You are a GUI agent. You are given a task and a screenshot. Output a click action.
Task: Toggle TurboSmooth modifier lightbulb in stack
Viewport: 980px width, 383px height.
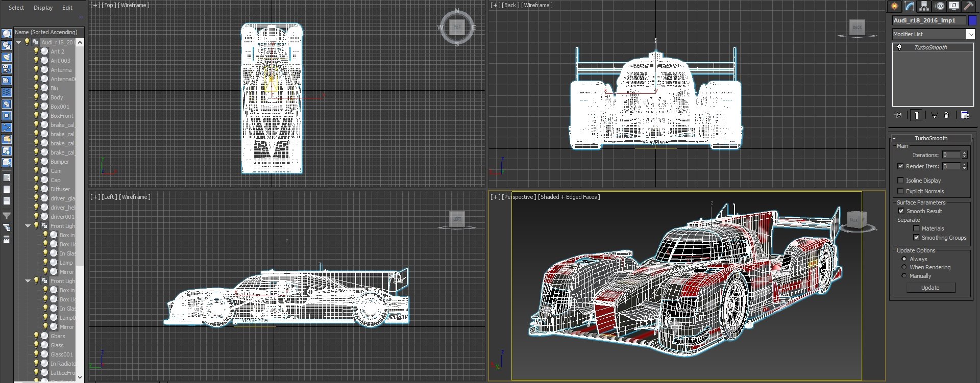pos(899,47)
